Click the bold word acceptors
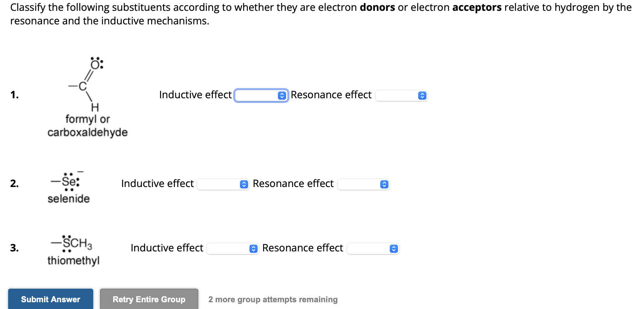 point(477,7)
